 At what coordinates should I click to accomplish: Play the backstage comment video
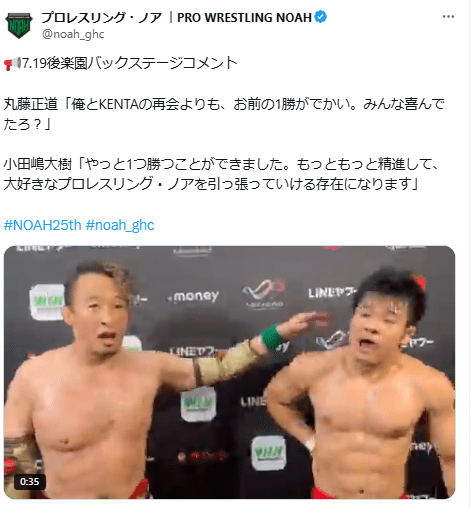tap(229, 372)
